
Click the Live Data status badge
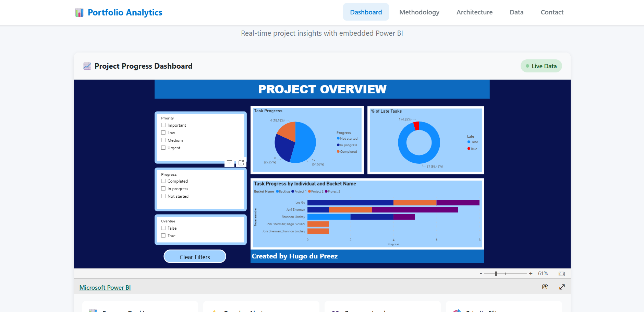coord(541,66)
